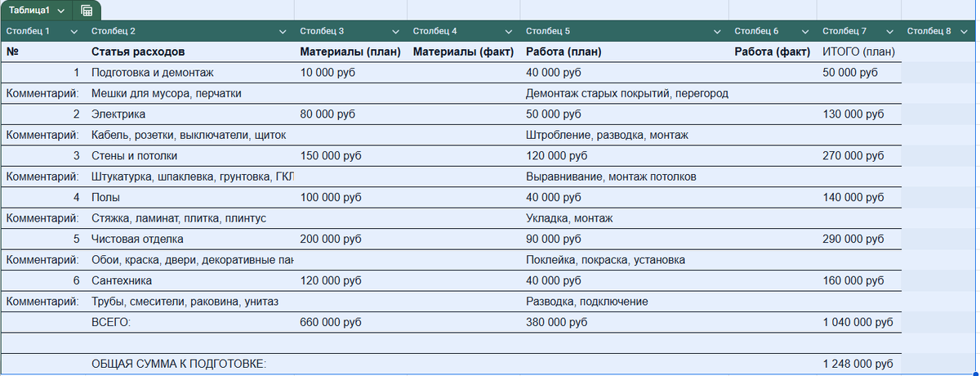Click the '1 248 000 руб' grand total cell

859,364
